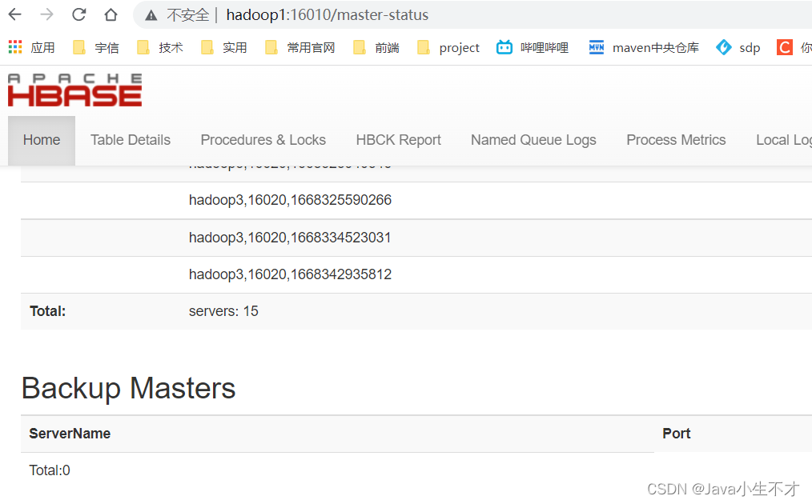Click the forward navigation arrow
The image size is (812, 504).
[46, 14]
